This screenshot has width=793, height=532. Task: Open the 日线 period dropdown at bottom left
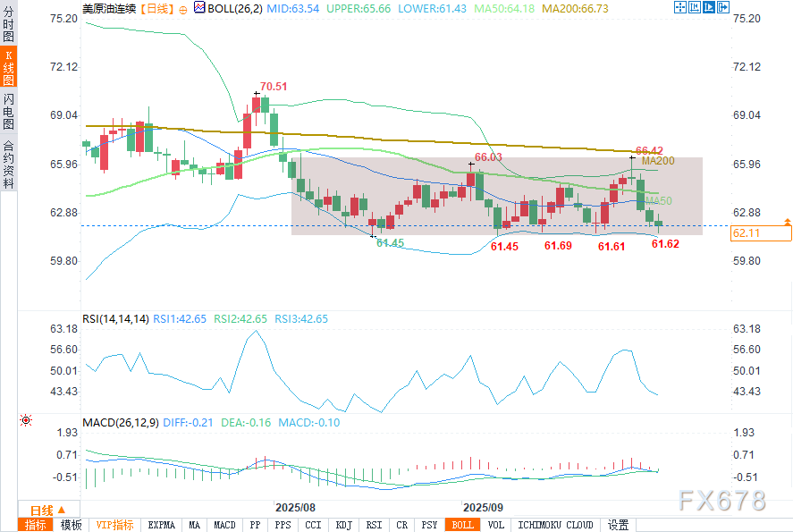pos(40,510)
